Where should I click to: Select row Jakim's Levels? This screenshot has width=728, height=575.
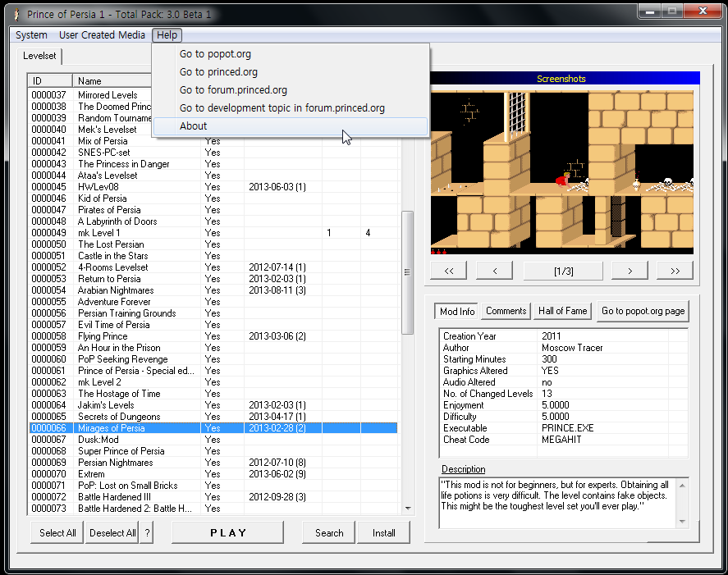213,405
